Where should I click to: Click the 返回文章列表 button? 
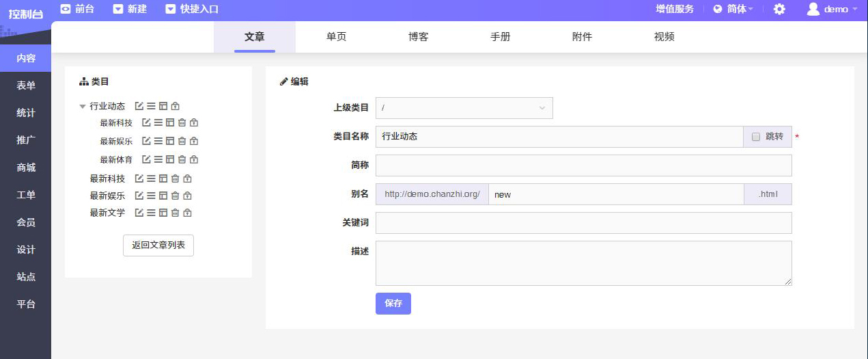click(x=158, y=245)
